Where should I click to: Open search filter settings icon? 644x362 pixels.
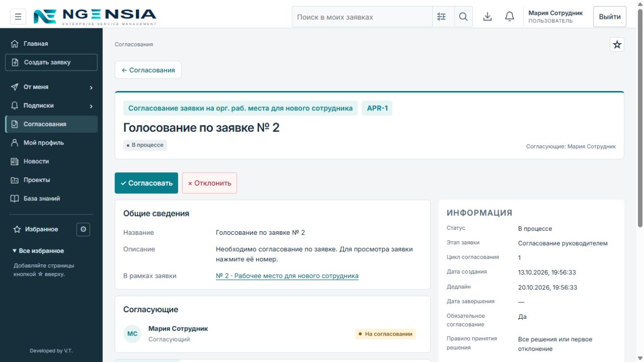click(441, 17)
